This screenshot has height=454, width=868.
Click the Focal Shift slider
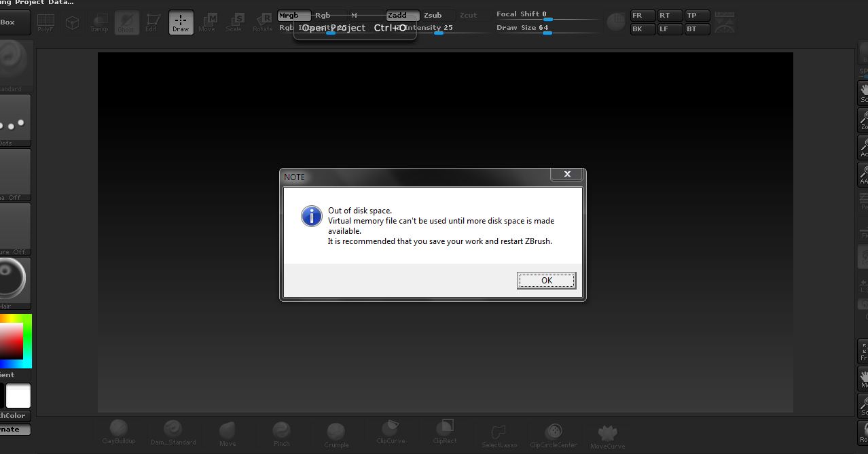(x=547, y=16)
